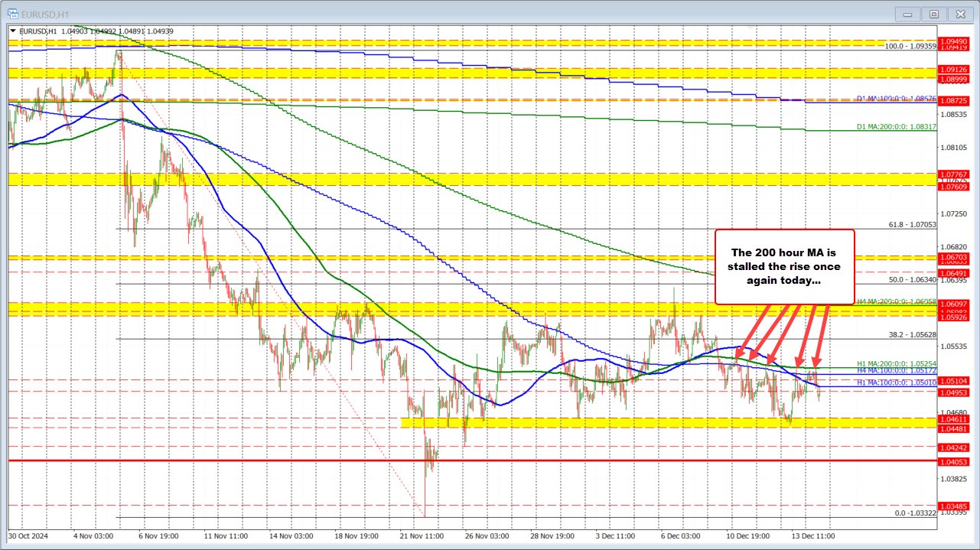This screenshot has width=980, height=550.
Task: Select the 0.0 - 1.03322 Fibonacci label
Action: tap(915, 513)
